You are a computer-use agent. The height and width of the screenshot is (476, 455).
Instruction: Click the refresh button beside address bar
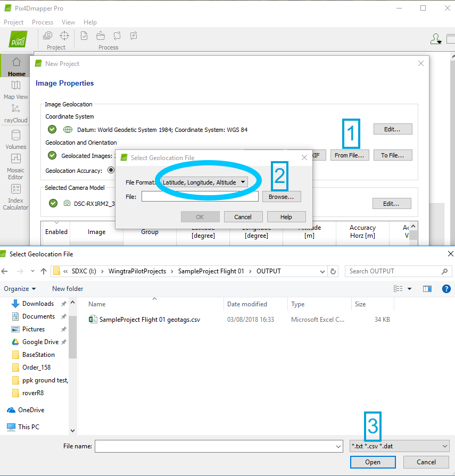333,271
